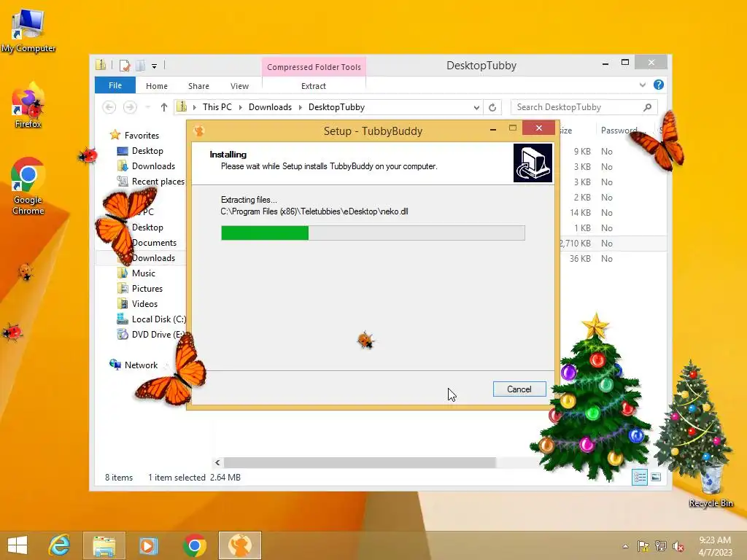
Task: Open the Extract ribbon tab
Action: coord(314,86)
